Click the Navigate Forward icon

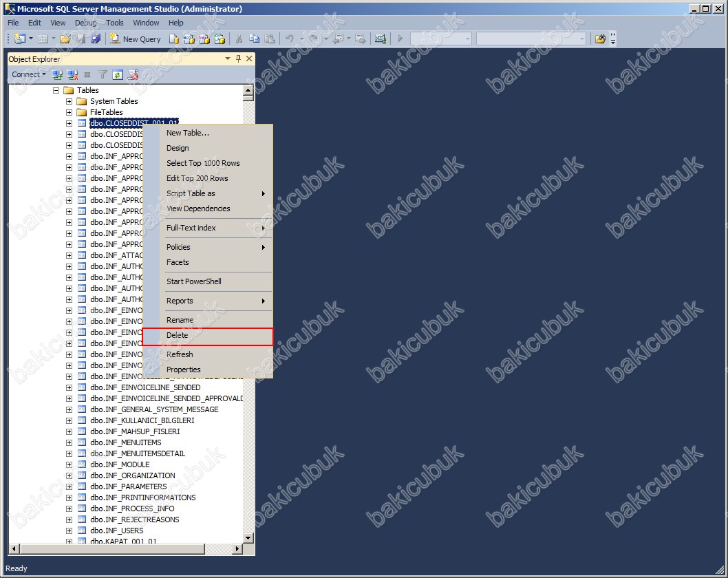(x=361, y=39)
